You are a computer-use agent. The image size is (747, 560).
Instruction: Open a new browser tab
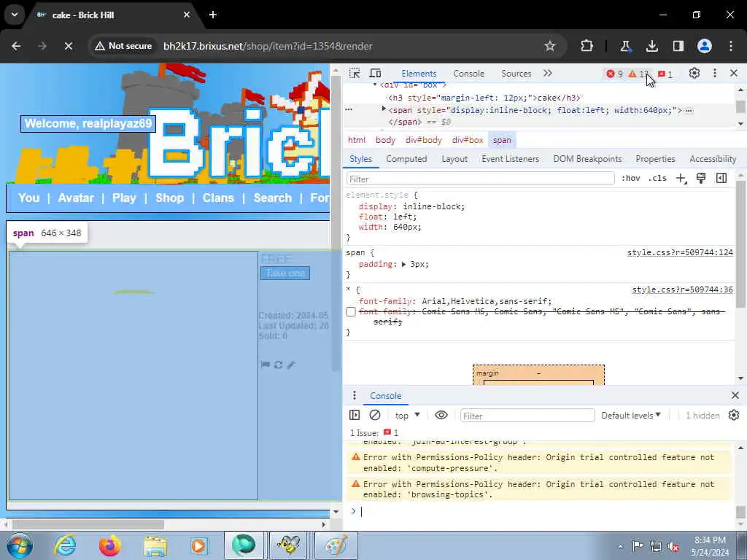[x=213, y=15]
